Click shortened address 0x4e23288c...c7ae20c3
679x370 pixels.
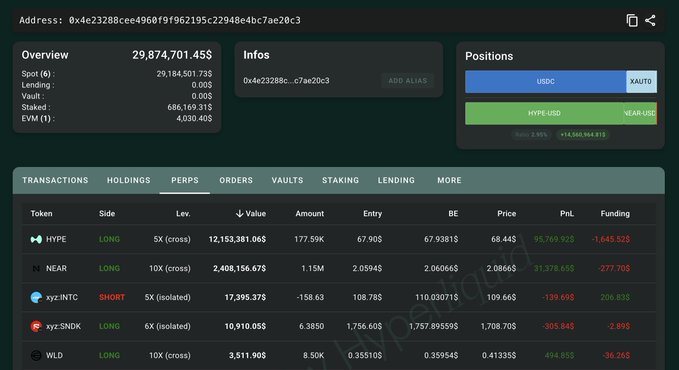[286, 81]
